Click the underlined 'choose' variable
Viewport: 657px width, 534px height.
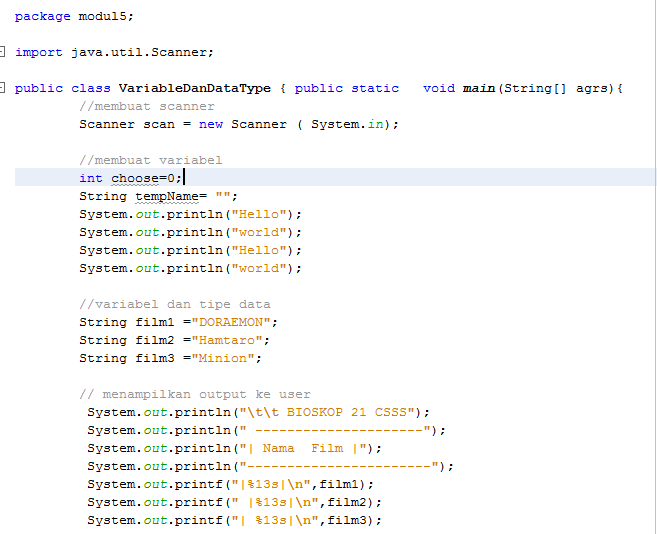coord(135,179)
